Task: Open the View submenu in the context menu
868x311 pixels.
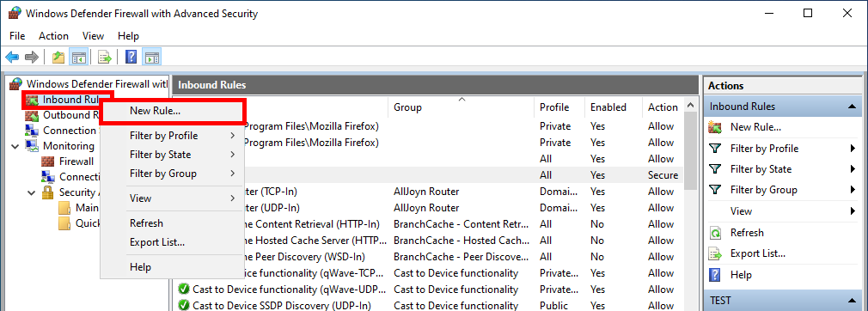Action: [x=173, y=198]
